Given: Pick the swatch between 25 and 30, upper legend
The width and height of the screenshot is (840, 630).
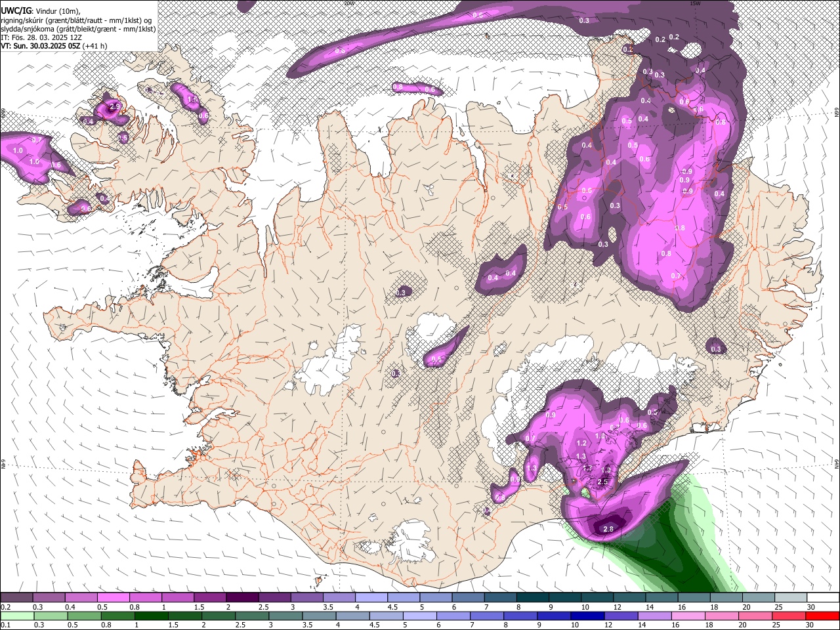Looking at the screenshot, I should pos(792,598).
